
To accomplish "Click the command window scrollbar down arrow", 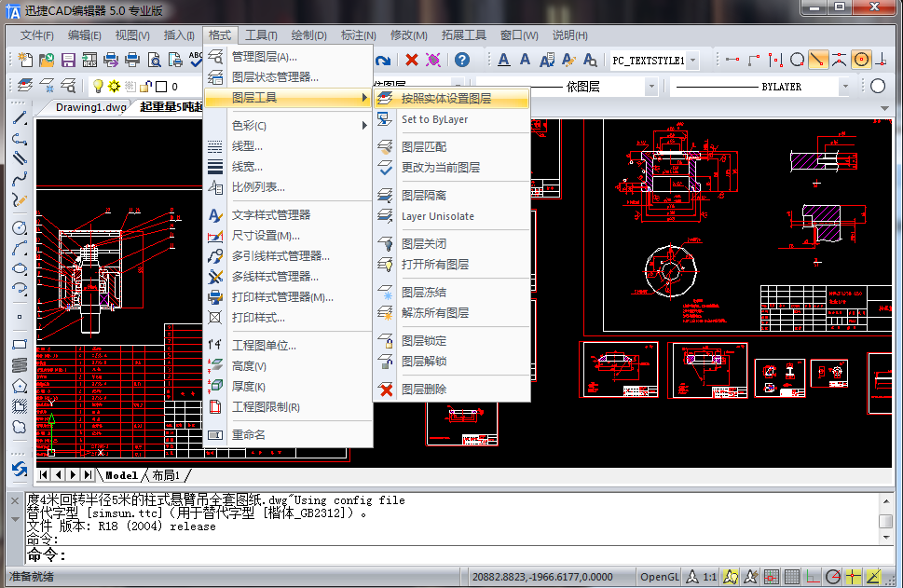I will tap(886, 538).
